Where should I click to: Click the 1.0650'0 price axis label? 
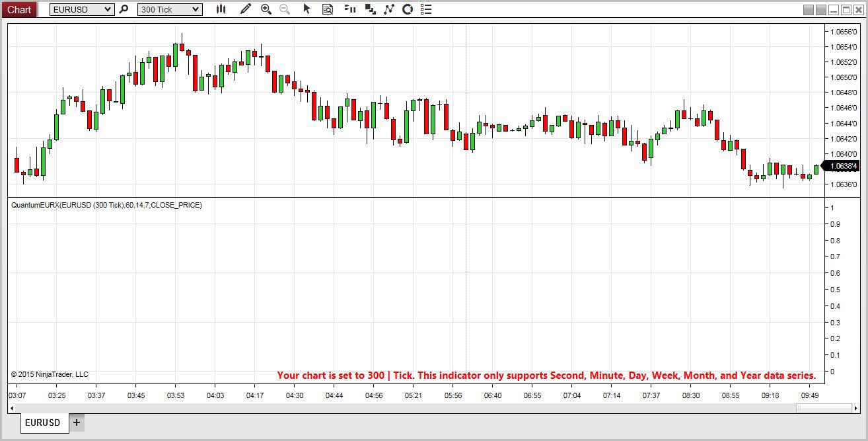(843, 77)
